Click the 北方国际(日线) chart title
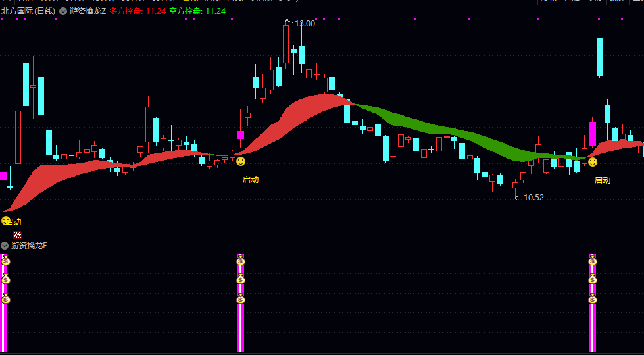644x355 pixels. coord(28,11)
